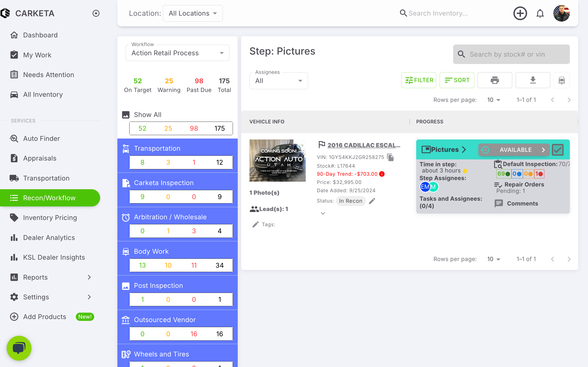Check the Pictures step complete checkbox
Viewport: 588px width, 367px height.
pos(558,150)
